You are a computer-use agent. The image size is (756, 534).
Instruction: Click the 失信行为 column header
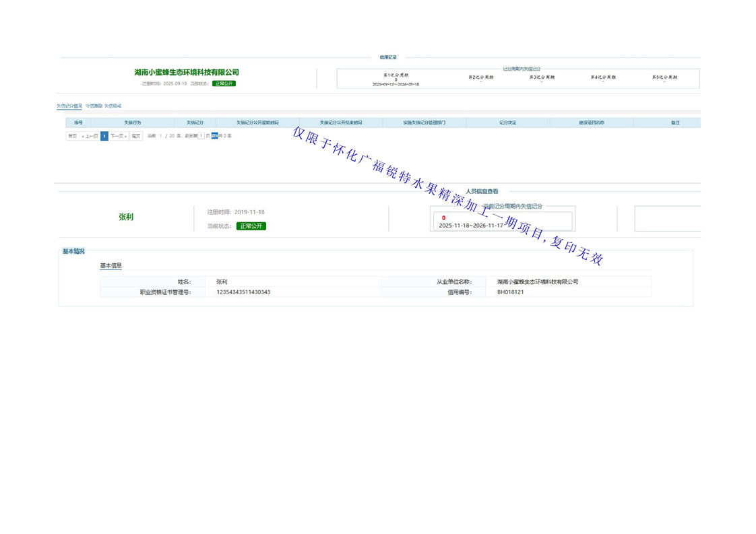click(133, 123)
